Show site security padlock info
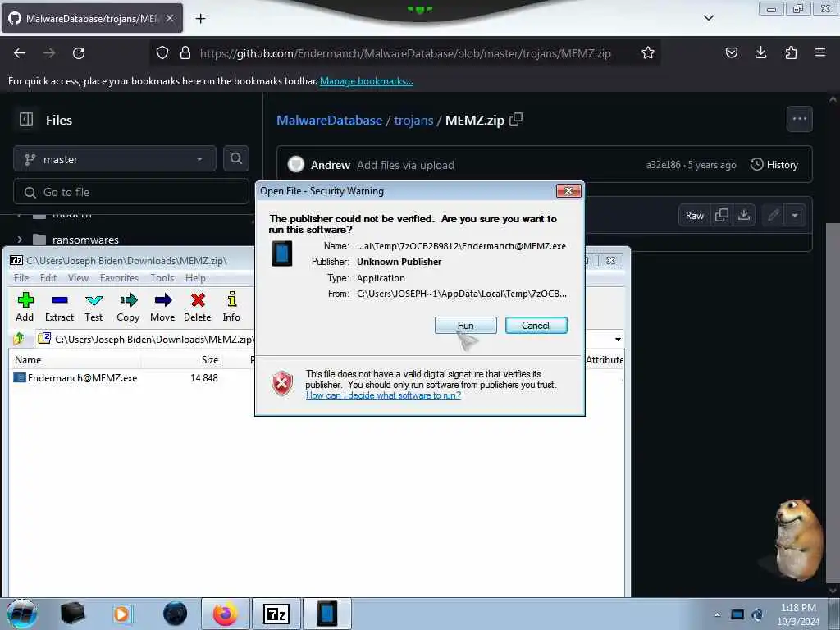 [185, 52]
